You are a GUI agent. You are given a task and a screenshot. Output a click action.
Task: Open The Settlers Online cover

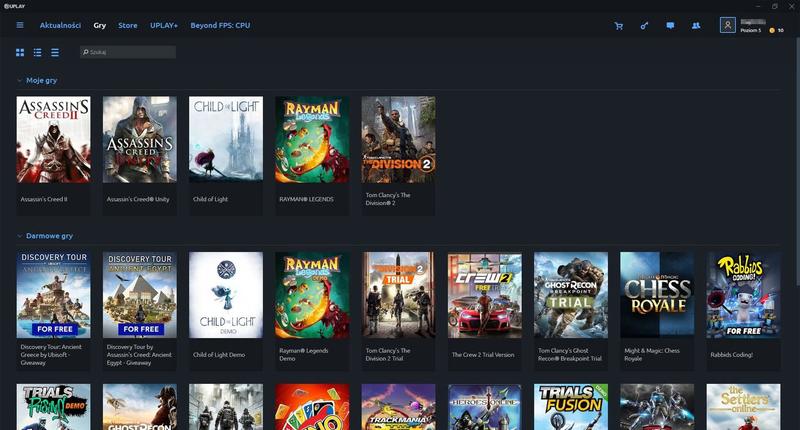click(743, 407)
